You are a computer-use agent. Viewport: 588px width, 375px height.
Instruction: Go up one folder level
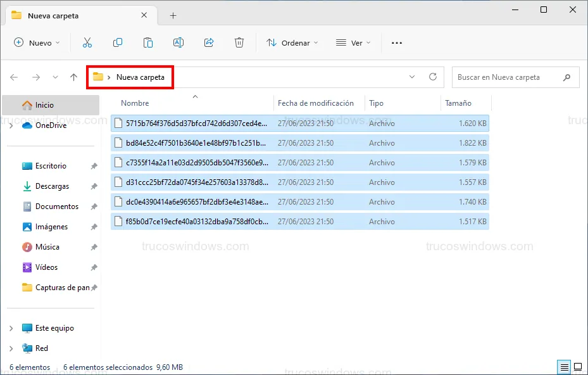tap(74, 77)
